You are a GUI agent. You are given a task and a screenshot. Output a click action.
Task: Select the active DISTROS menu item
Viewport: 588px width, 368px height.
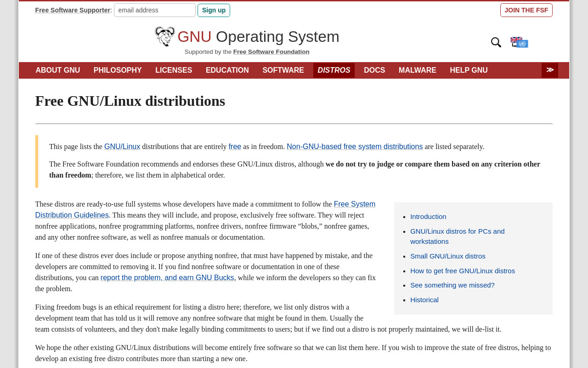click(334, 70)
